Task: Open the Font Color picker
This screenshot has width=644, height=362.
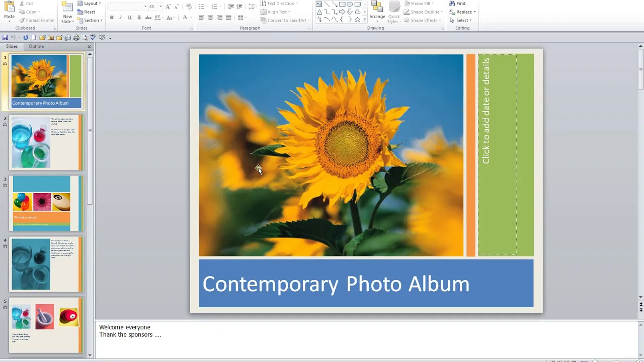Action: click(x=186, y=18)
